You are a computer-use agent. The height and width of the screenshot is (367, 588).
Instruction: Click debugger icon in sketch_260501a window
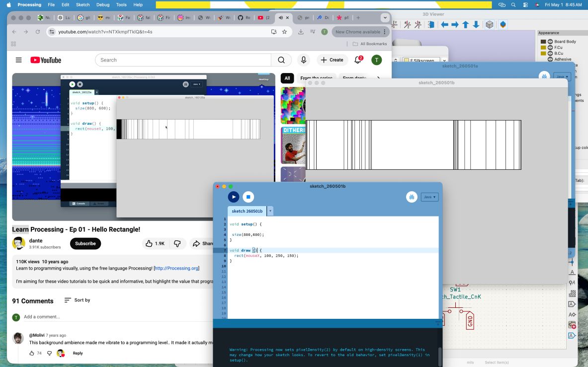544,76
